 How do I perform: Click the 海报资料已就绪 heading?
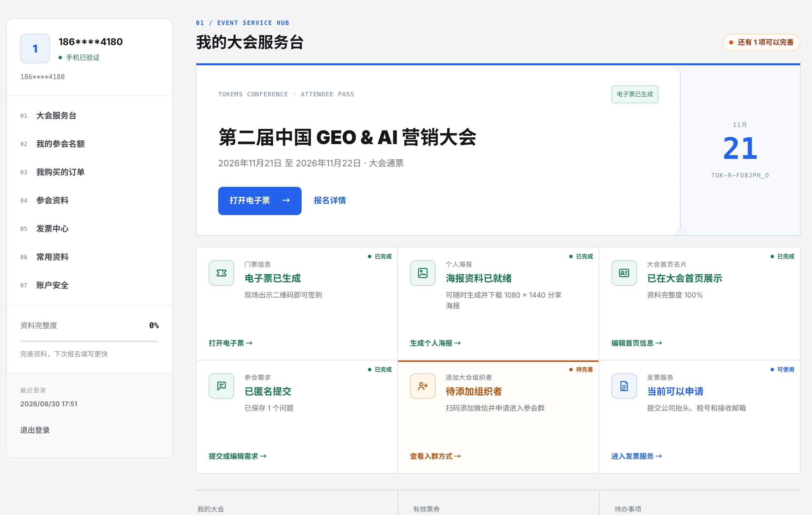pyautogui.click(x=478, y=279)
